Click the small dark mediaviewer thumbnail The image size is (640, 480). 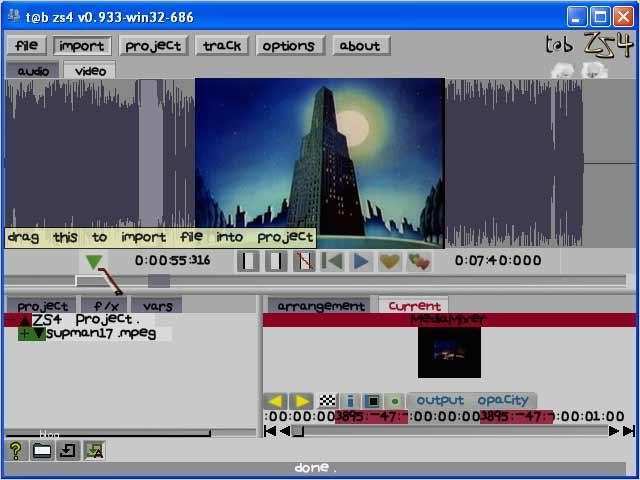(449, 353)
